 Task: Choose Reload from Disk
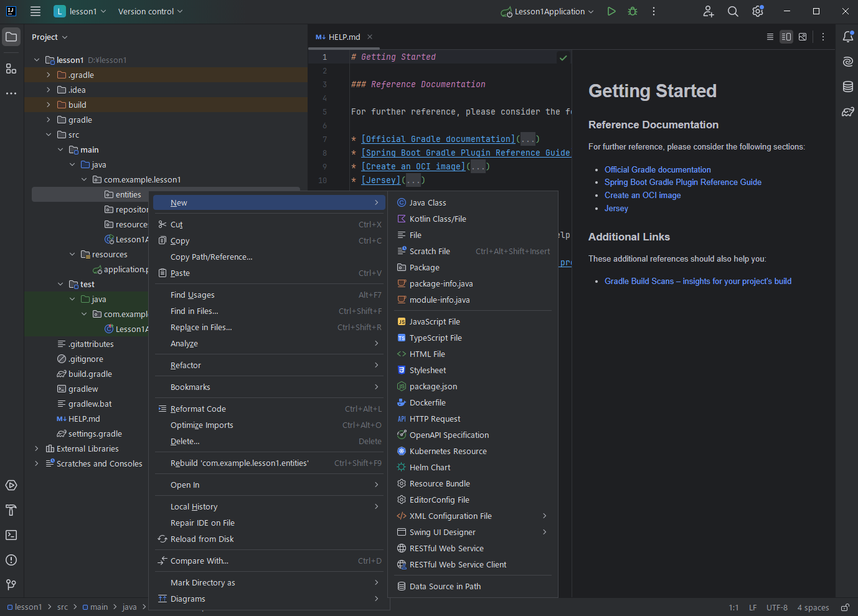pos(269,539)
